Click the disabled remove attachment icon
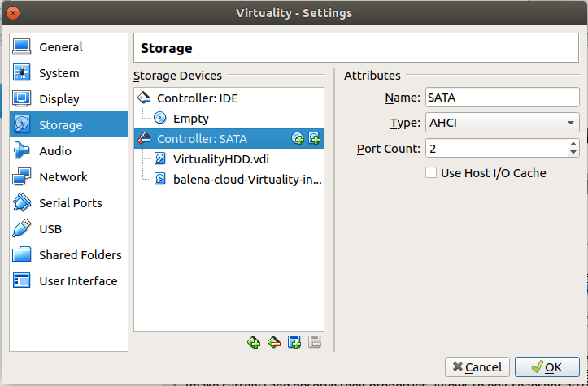Viewport: 588px width, 386px height. (315, 342)
